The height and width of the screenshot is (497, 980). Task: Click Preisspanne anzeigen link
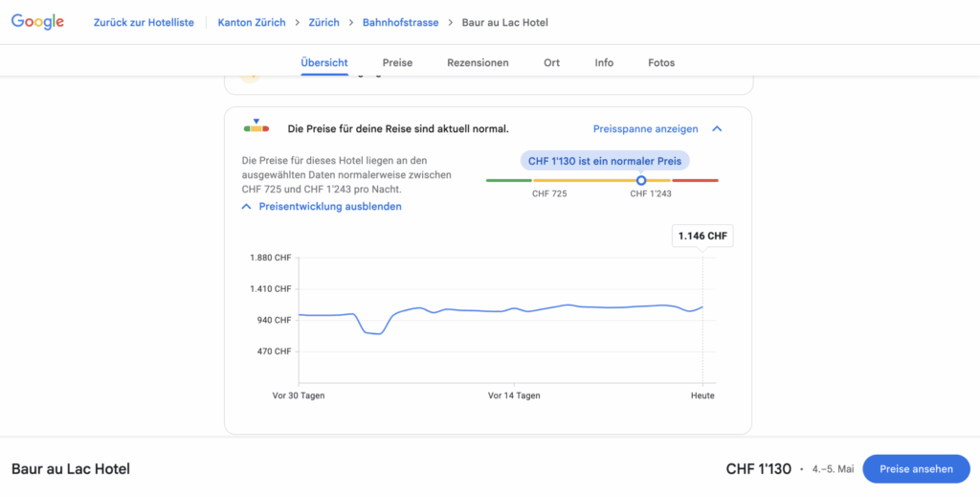(646, 129)
